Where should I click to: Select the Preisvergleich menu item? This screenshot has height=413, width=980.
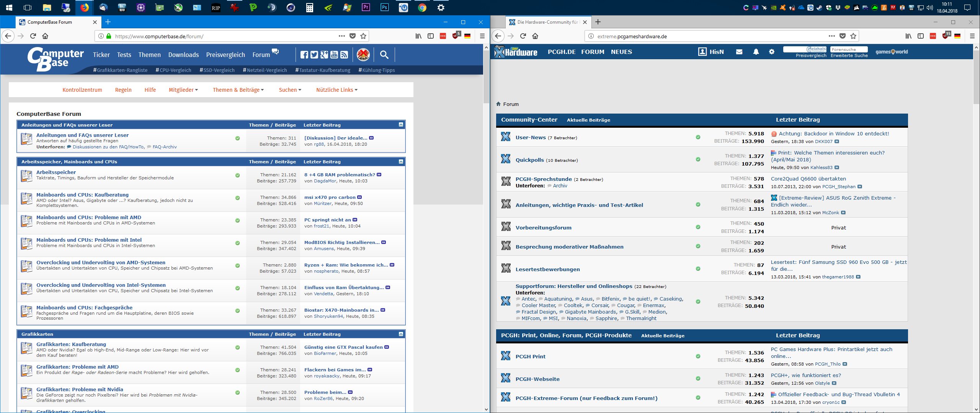pyautogui.click(x=225, y=55)
